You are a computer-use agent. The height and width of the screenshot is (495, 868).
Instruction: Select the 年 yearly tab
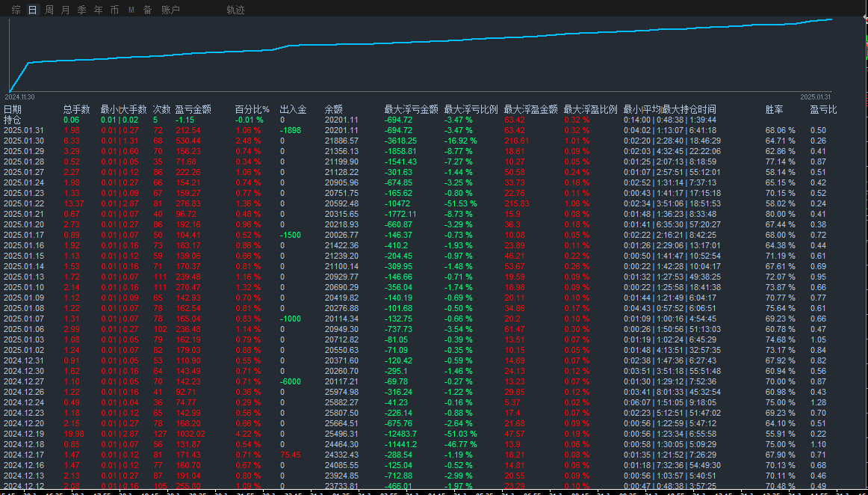click(98, 10)
